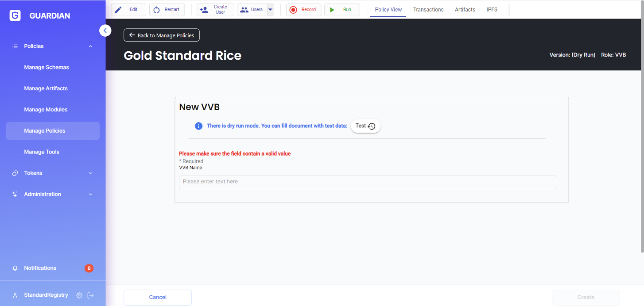
Task: Collapse the sidebar with the arrow button
Action: pos(105,31)
